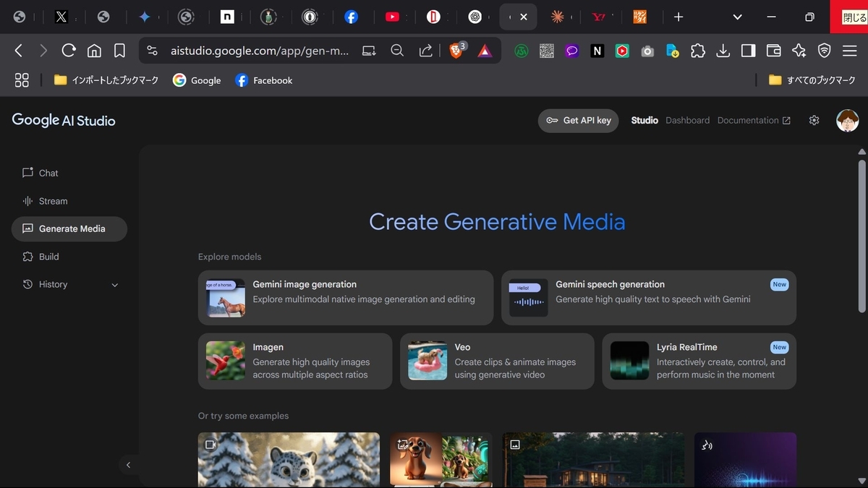The width and height of the screenshot is (868, 488).
Task: Expand the History section chevron
Action: click(x=114, y=285)
